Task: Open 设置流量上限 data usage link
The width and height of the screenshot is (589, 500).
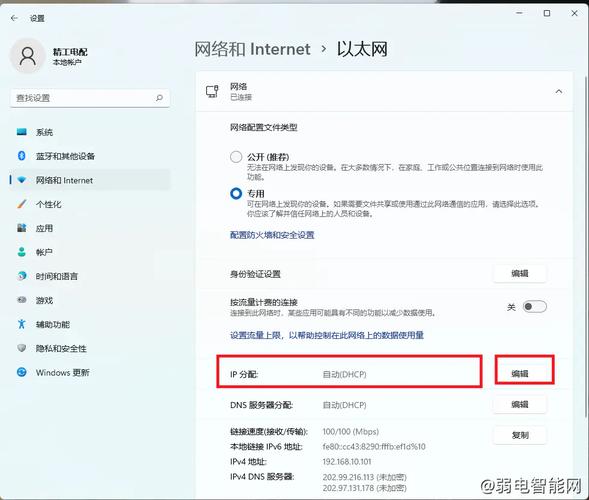Action: (327, 335)
